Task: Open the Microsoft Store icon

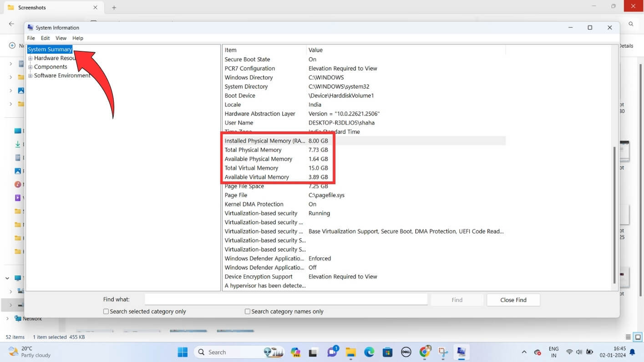Action: (x=387, y=352)
